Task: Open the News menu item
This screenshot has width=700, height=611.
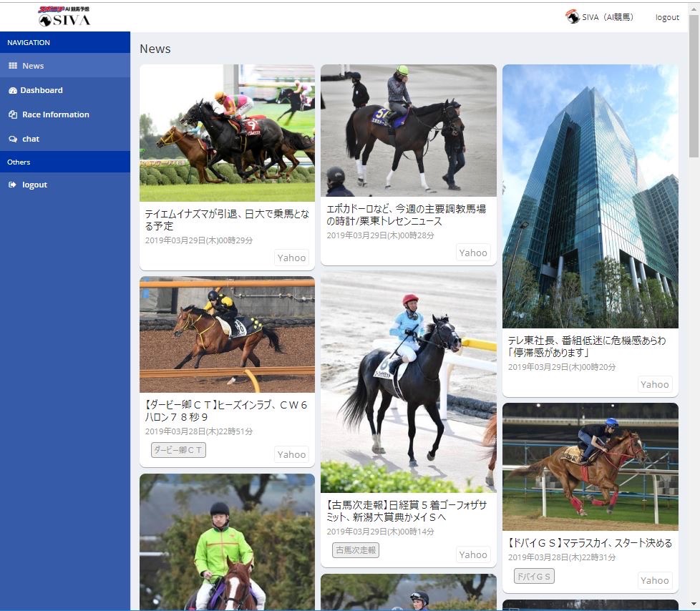Action: [65, 66]
